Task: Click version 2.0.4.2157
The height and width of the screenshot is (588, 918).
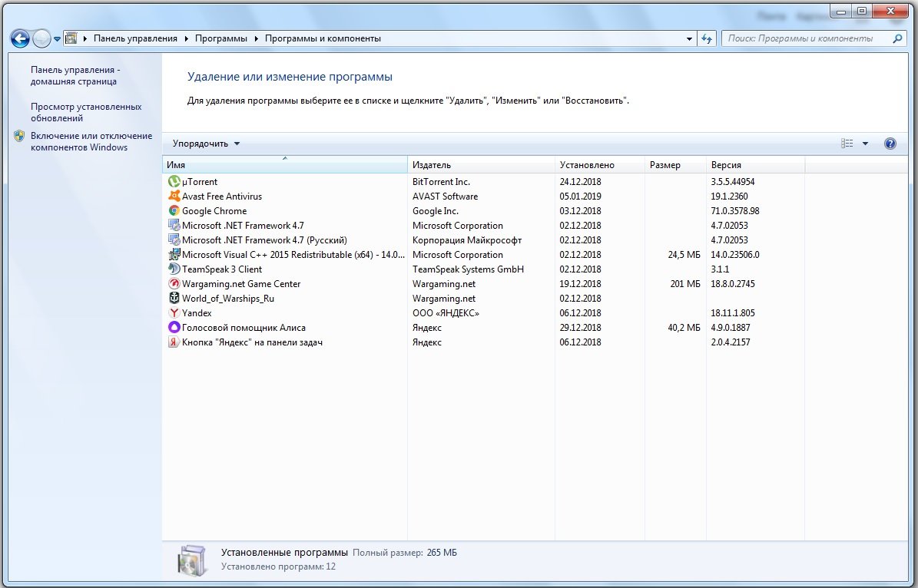Action: coord(730,343)
